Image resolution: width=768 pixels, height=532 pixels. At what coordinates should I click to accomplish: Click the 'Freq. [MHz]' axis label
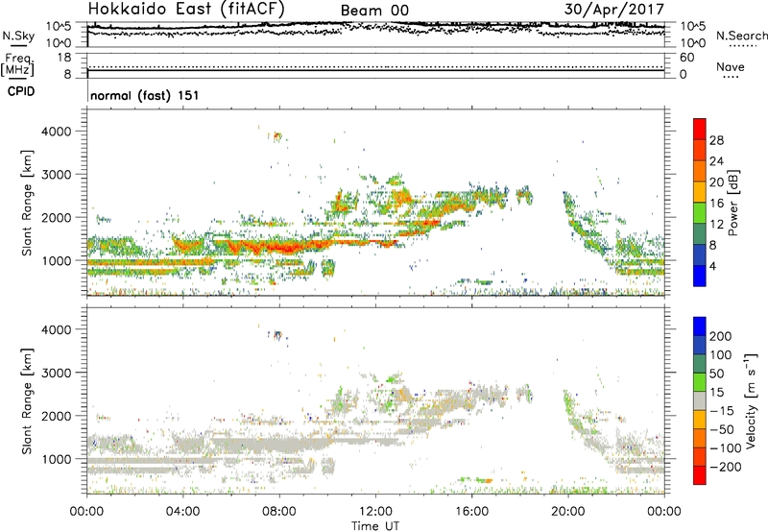(x=17, y=64)
